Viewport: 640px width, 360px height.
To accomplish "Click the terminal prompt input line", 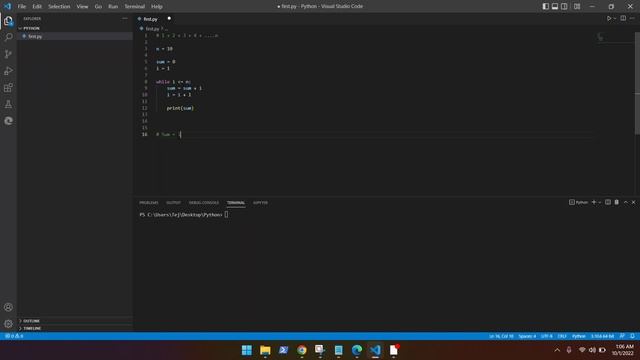I will click(x=184, y=215).
